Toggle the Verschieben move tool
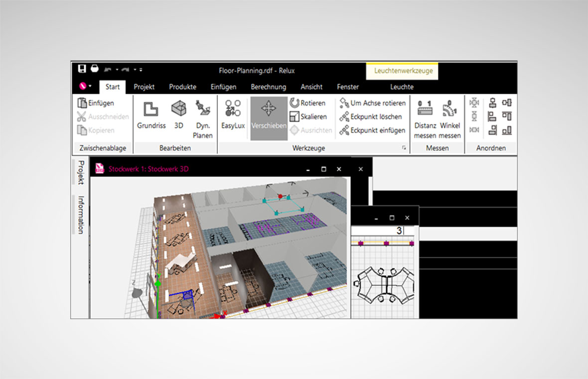Image resolution: width=588 pixels, height=379 pixels. point(269,119)
